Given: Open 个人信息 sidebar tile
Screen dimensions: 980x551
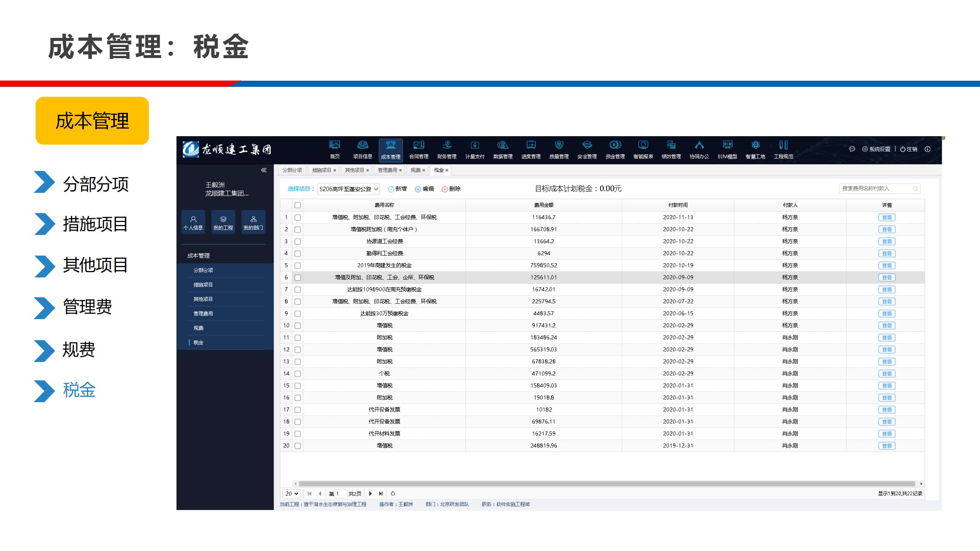Looking at the screenshot, I should pos(193,222).
